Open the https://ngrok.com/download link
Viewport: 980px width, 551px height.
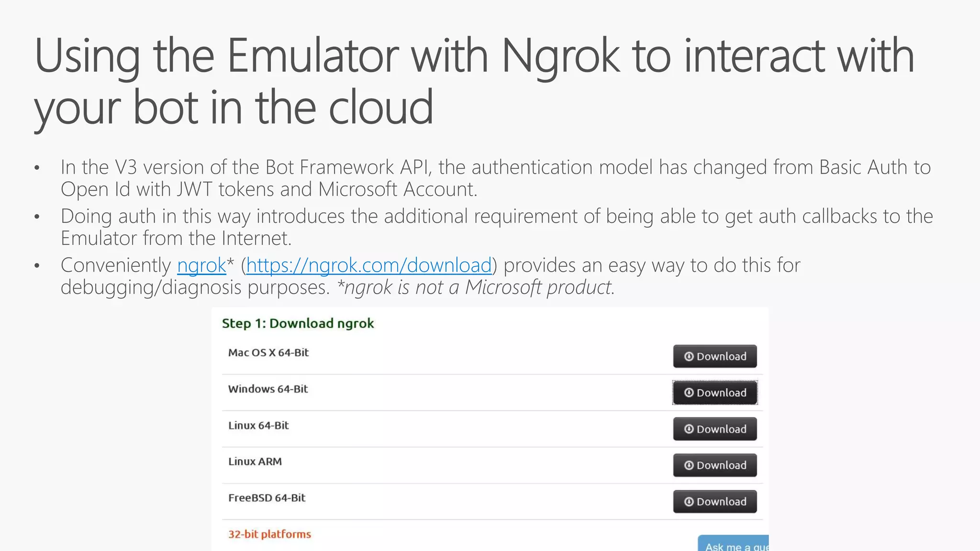click(369, 265)
